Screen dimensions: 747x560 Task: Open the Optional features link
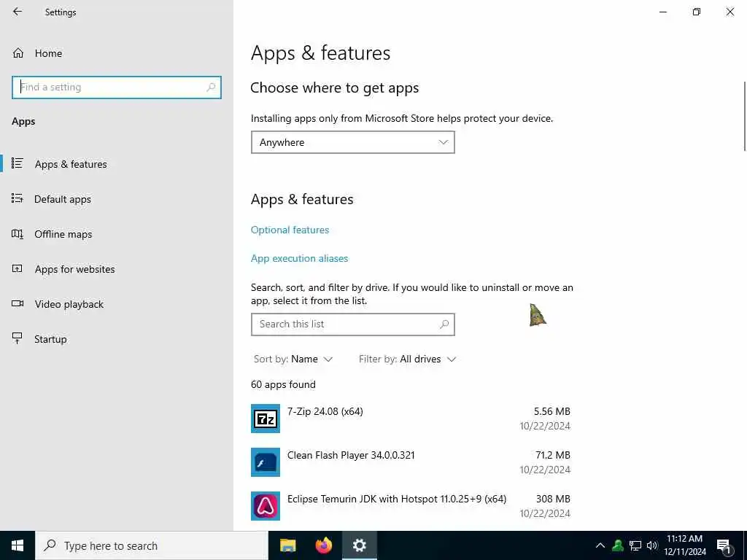click(290, 230)
